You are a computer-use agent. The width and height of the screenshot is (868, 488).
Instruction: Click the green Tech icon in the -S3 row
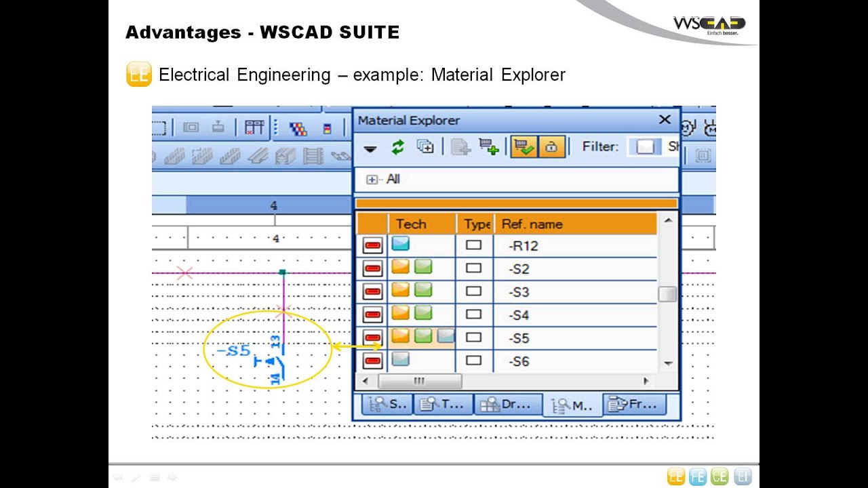pos(423,290)
